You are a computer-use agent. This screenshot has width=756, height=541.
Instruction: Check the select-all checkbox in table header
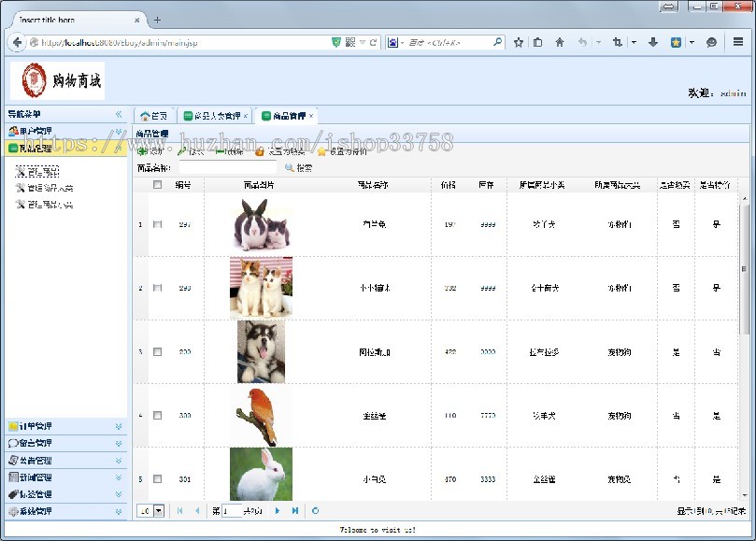pyautogui.click(x=157, y=184)
